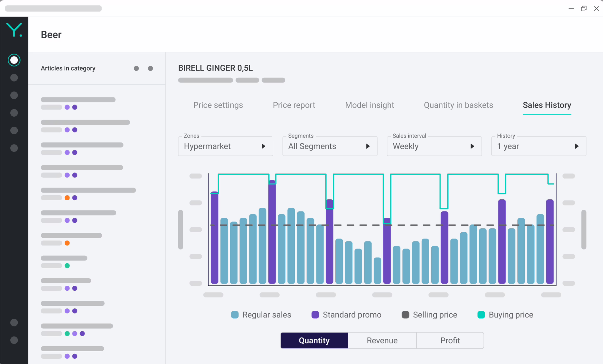This screenshot has width=603, height=364.
Task: Select the Profit view button
Action: coord(450,340)
